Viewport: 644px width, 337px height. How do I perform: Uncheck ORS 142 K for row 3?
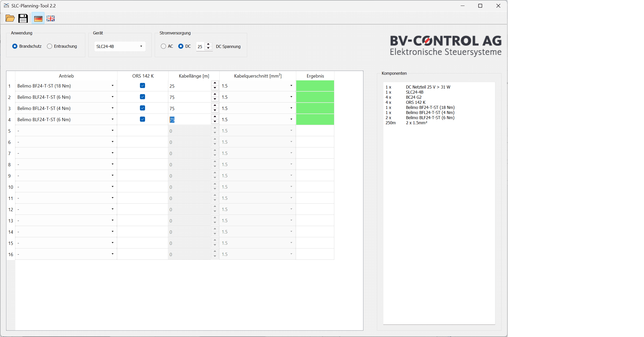click(142, 108)
